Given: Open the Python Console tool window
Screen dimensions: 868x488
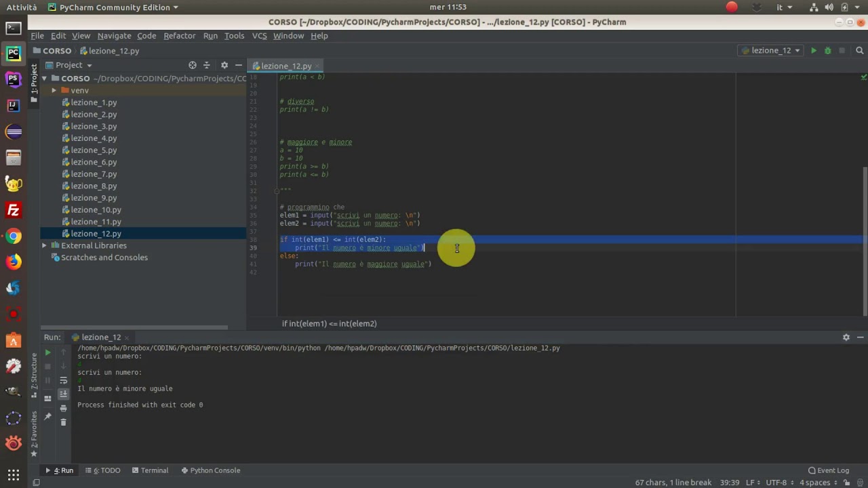Looking at the screenshot, I should (x=210, y=470).
